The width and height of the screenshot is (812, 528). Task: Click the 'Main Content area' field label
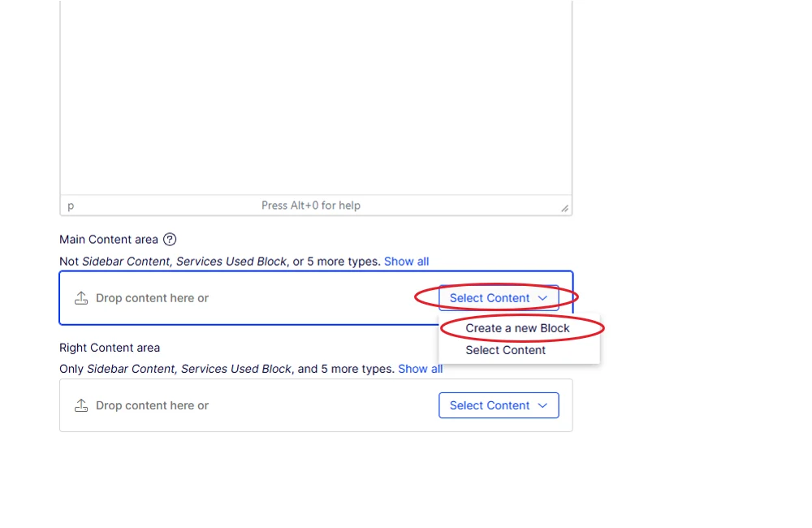pos(109,240)
